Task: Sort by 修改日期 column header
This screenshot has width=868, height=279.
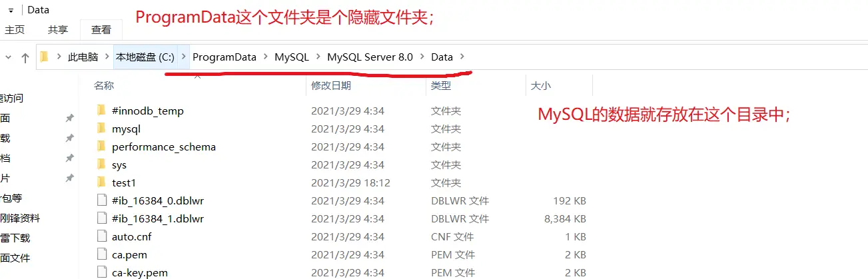Action: point(331,86)
